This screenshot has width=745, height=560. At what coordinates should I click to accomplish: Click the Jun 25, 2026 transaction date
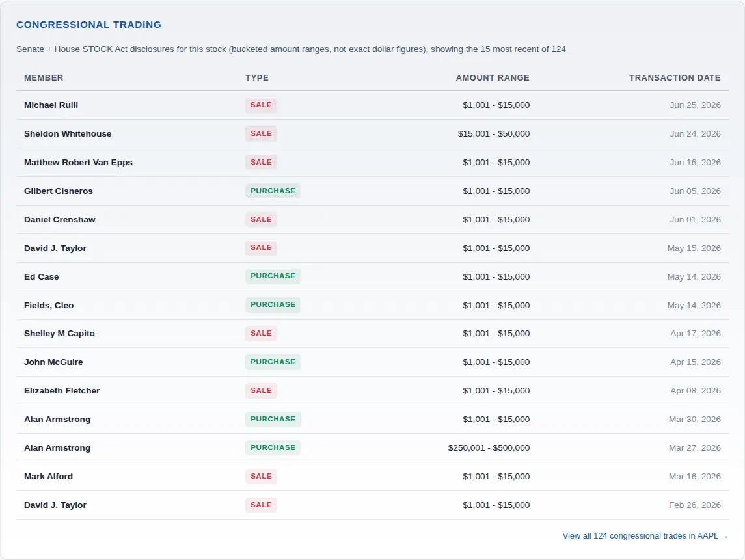pyautogui.click(x=695, y=105)
